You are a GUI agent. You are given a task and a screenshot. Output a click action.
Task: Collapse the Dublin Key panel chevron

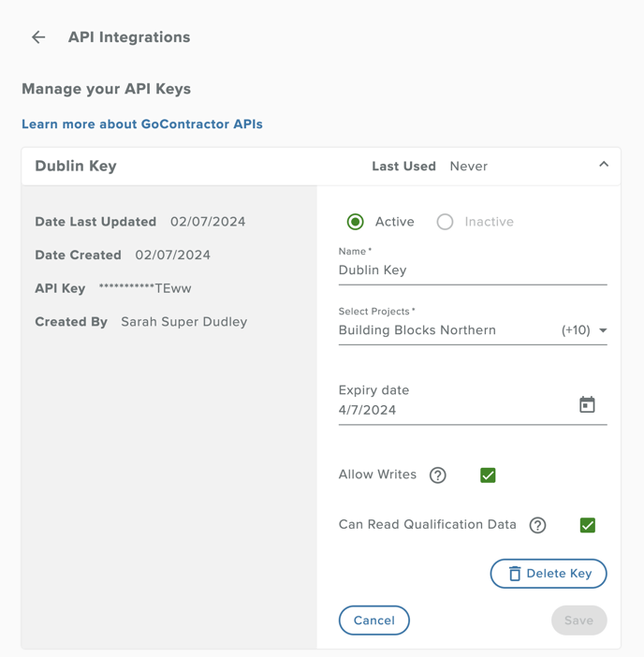[x=604, y=165]
